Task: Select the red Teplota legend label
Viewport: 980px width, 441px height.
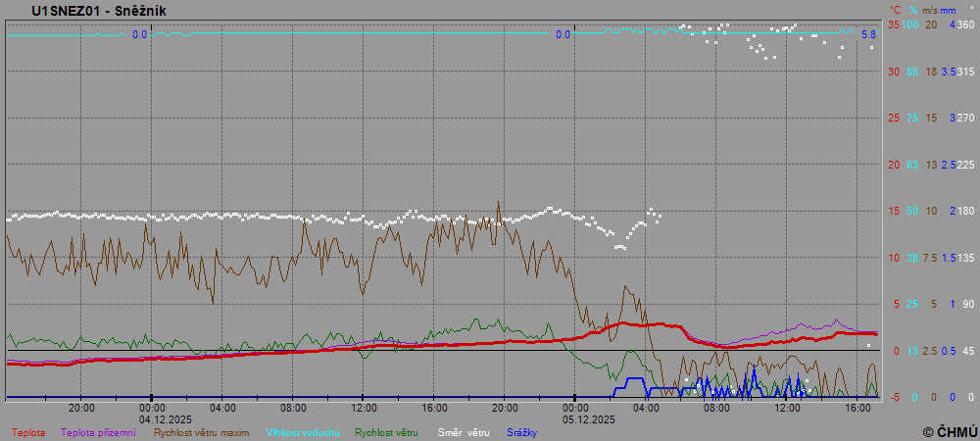Action: (x=28, y=431)
